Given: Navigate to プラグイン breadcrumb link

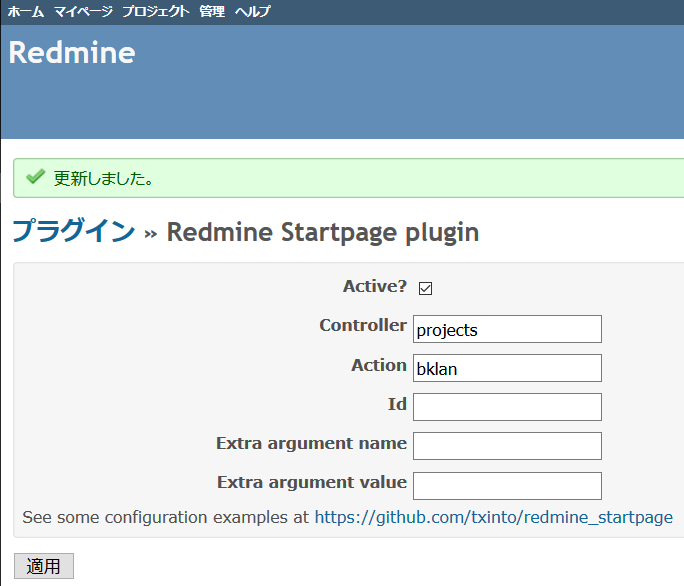Looking at the screenshot, I should 73,232.
